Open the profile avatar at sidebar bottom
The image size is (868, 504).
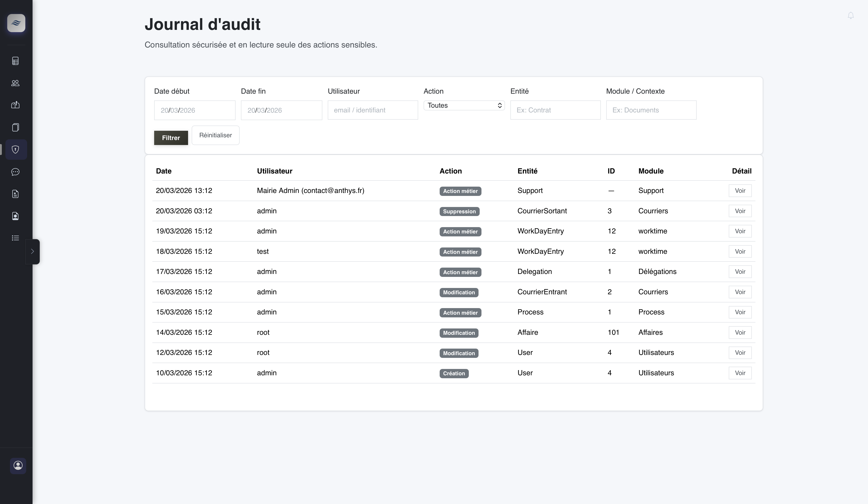18,466
